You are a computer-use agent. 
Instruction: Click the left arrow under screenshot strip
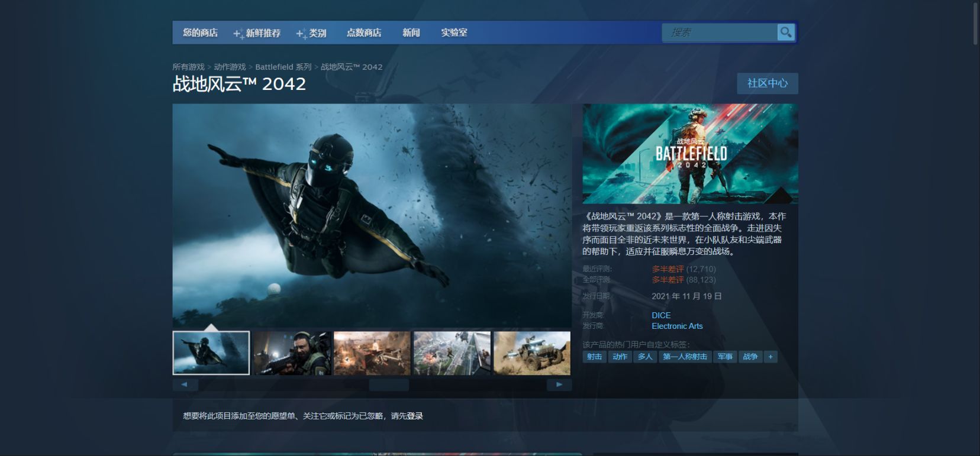tap(185, 384)
